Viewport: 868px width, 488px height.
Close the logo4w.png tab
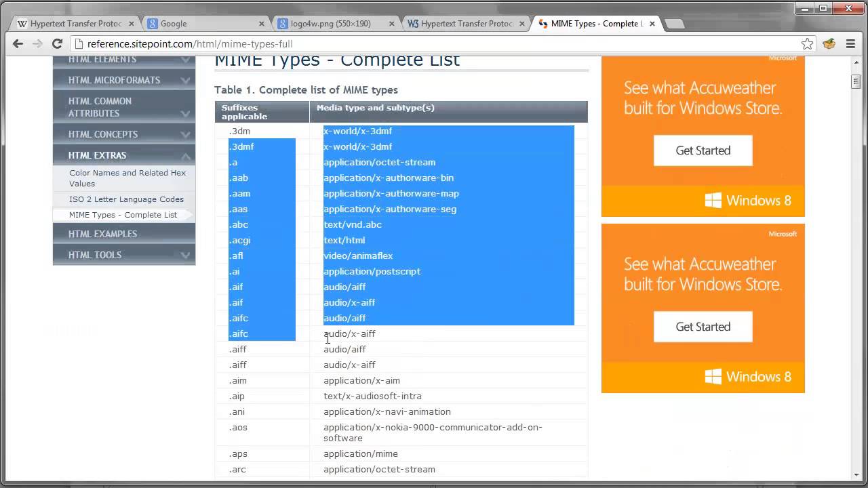tap(392, 23)
